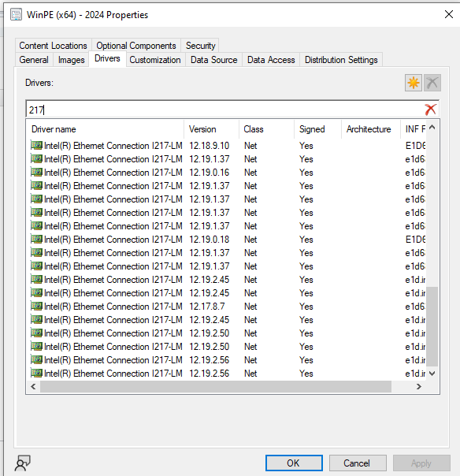Image resolution: width=460 pixels, height=476 pixels.
Task: Click version cell 12.19.0.16
Action: coord(210,173)
